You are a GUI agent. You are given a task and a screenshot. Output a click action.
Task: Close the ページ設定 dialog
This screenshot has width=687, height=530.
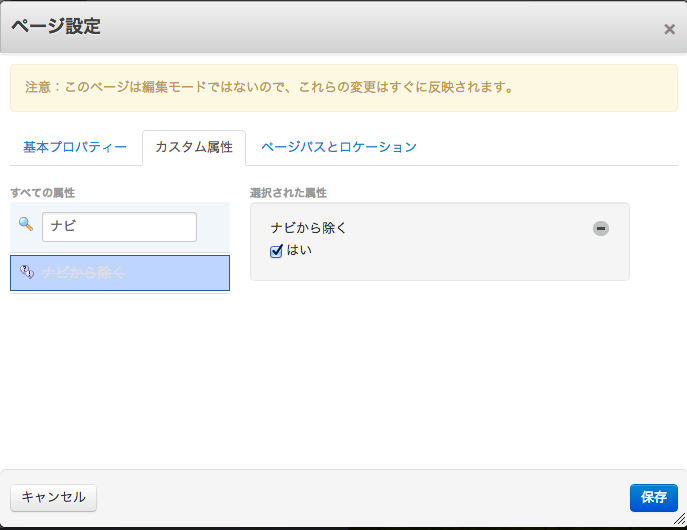coord(669,29)
